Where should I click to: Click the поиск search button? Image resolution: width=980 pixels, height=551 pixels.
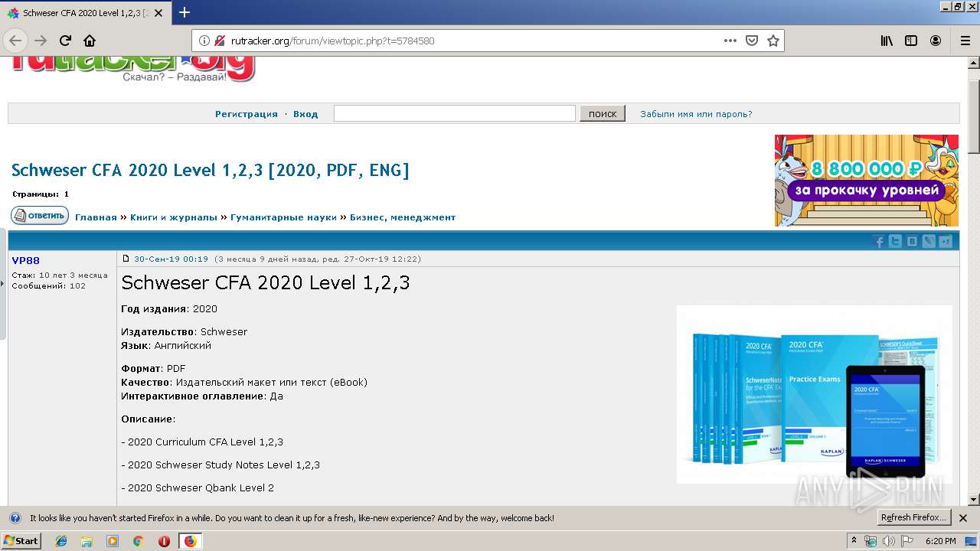point(603,113)
